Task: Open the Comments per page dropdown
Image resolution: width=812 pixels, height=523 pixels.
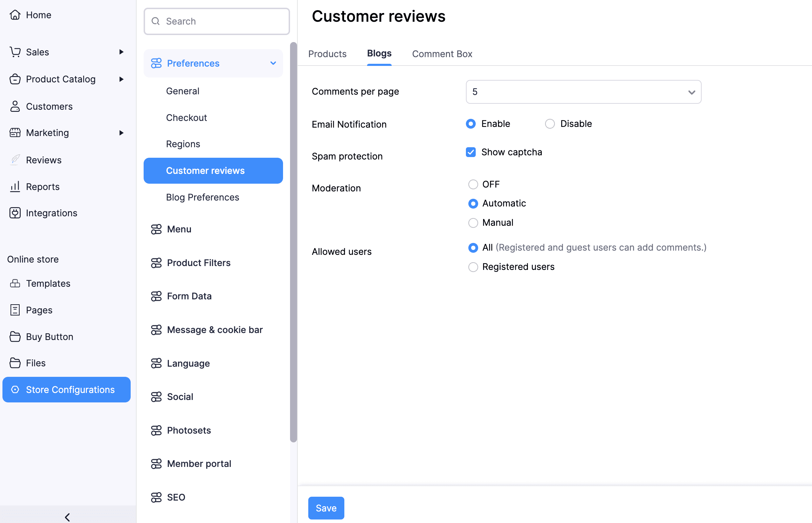Action: pyautogui.click(x=583, y=92)
